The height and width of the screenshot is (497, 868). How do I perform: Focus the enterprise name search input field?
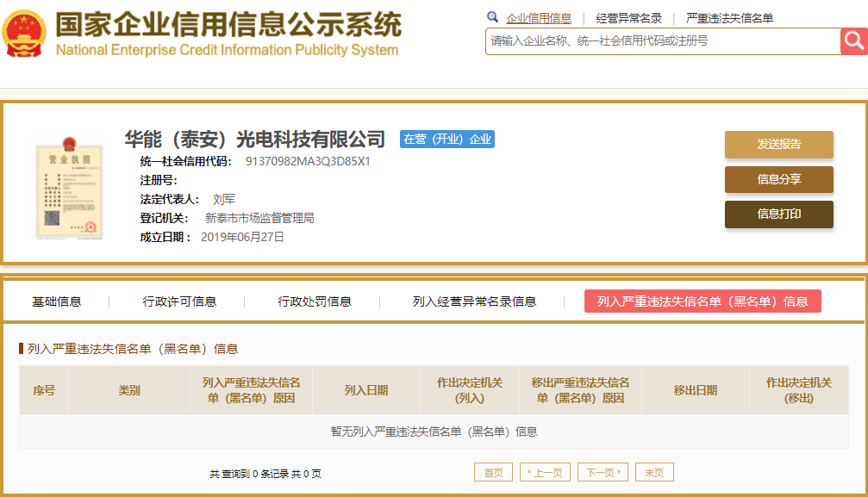[663, 41]
